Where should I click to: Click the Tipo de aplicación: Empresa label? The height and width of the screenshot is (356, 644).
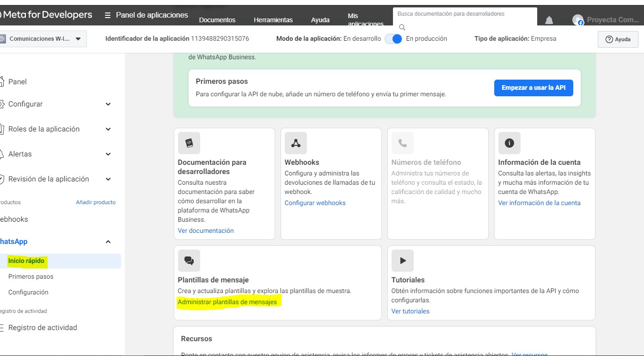pos(515,39)
